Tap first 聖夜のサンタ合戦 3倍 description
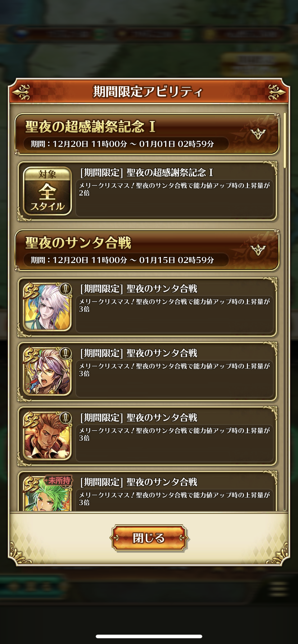 point(175,314)
